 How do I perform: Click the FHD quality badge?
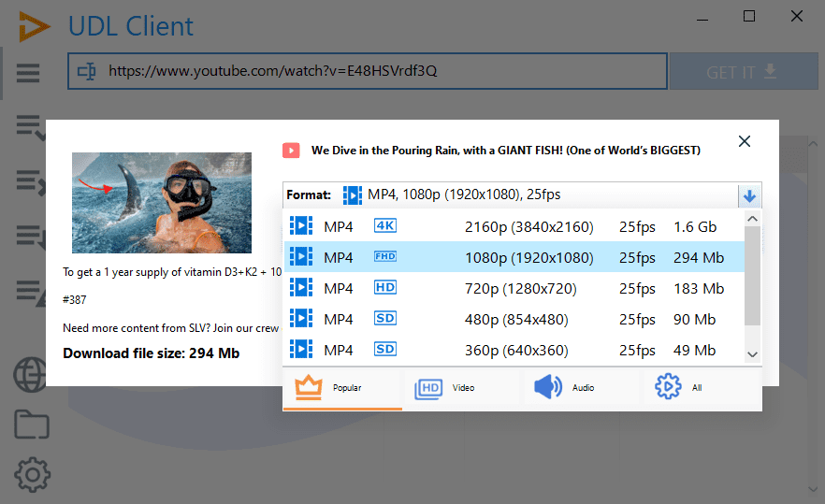coord(385,256)
